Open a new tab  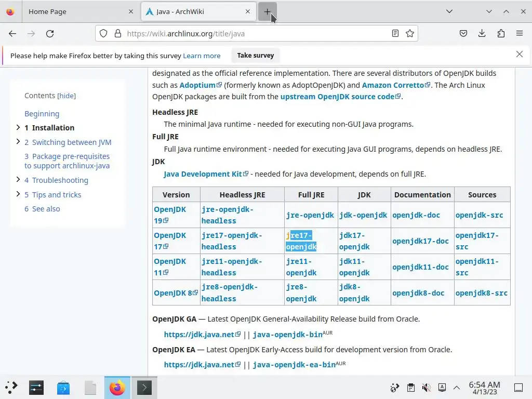pos(268,11)
